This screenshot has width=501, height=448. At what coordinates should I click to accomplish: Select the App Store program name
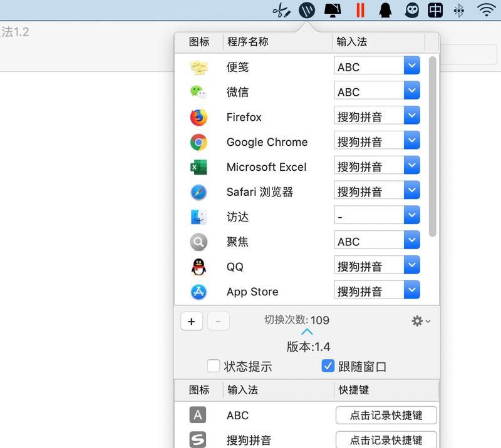pyautogui.click(x=252, y=292)
